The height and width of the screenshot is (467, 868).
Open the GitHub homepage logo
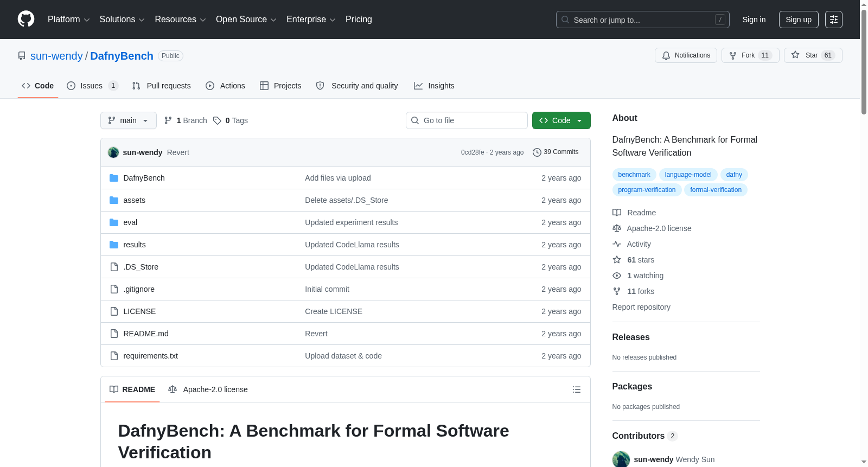(26, 20)
